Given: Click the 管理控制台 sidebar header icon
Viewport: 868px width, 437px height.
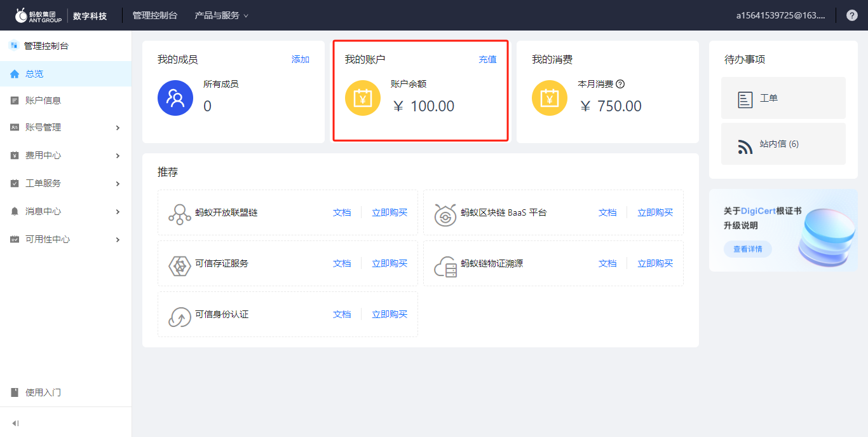Looking at the screenshot, I should [13, 46].
